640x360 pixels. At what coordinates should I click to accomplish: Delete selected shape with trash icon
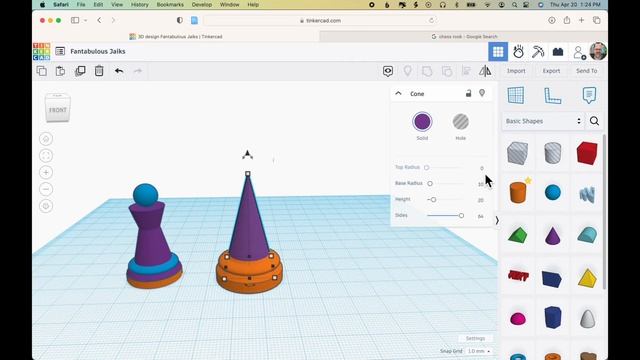click(99, 71)
